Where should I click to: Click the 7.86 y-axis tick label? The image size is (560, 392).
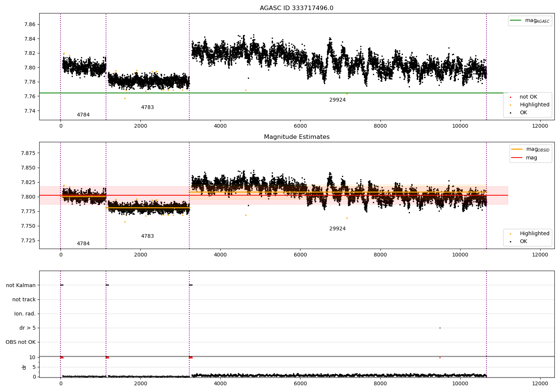pyautogui.click(x=30, y=25)
